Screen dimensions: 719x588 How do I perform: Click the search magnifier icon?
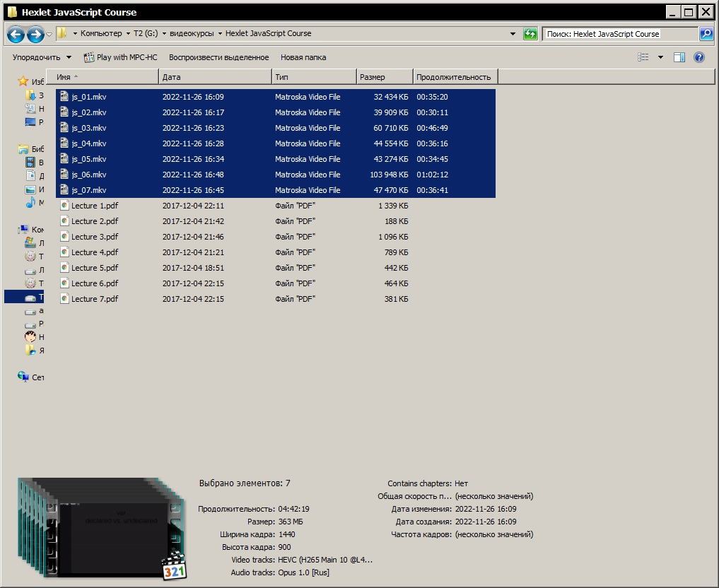pos(706,33)
